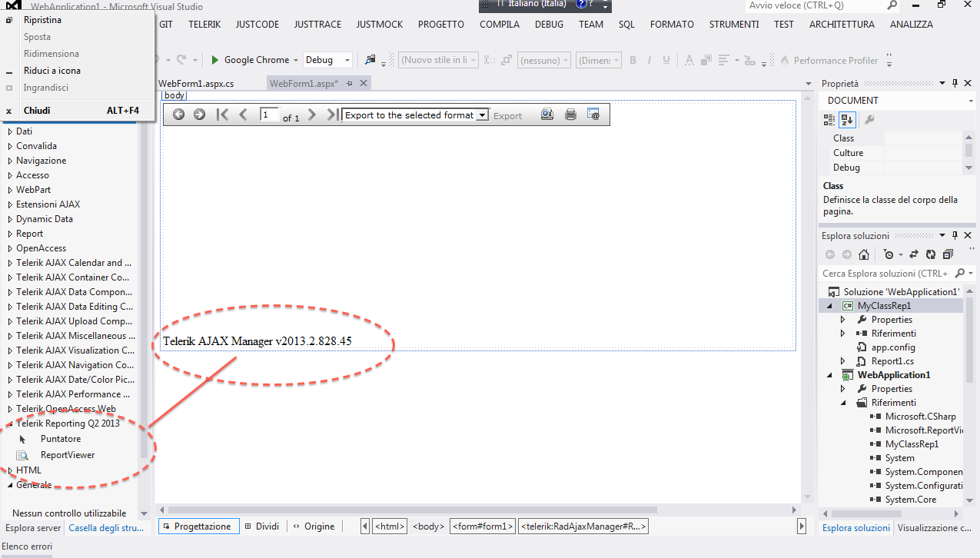The image size is (980, 558).
Task: Expand the Telerik AJAX Data Components group
Action: [9, 292]
